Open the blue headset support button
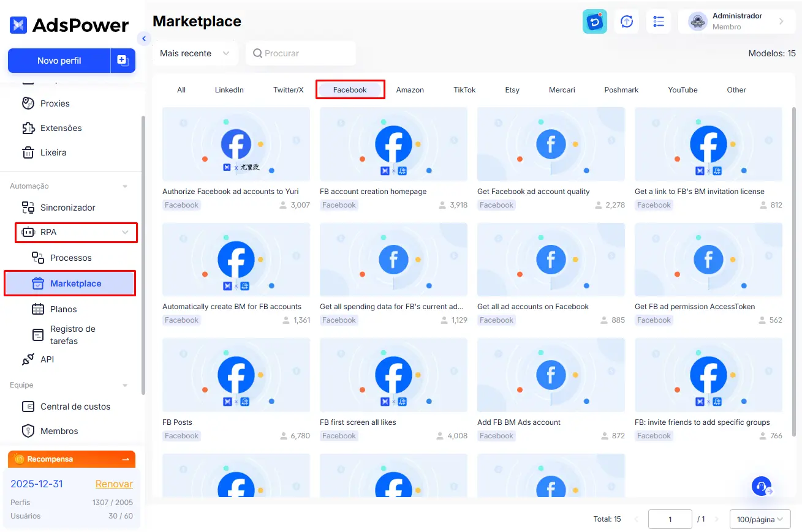The height and width of the screenshot is (532, 802). pos(762,486)
